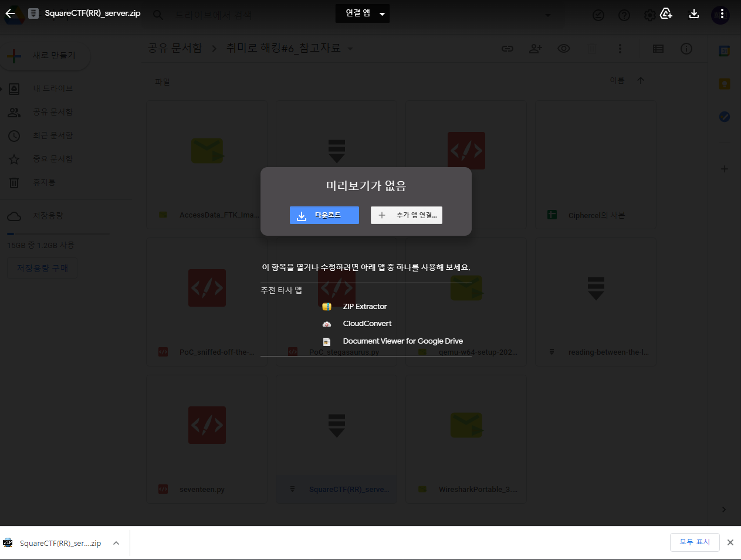
Task: Click the add to My Drive icon
Action: [666, 13]
